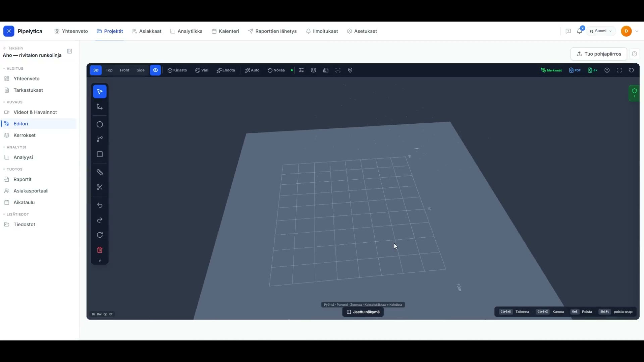Collapse the project sidebar panel
Screen dimensions: 644x362
click(70, 51)
